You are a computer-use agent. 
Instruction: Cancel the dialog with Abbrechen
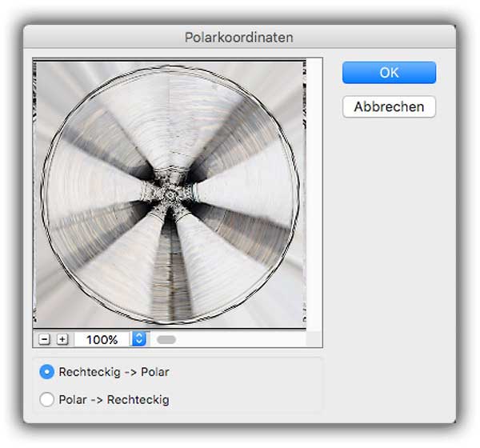[389, 107]
